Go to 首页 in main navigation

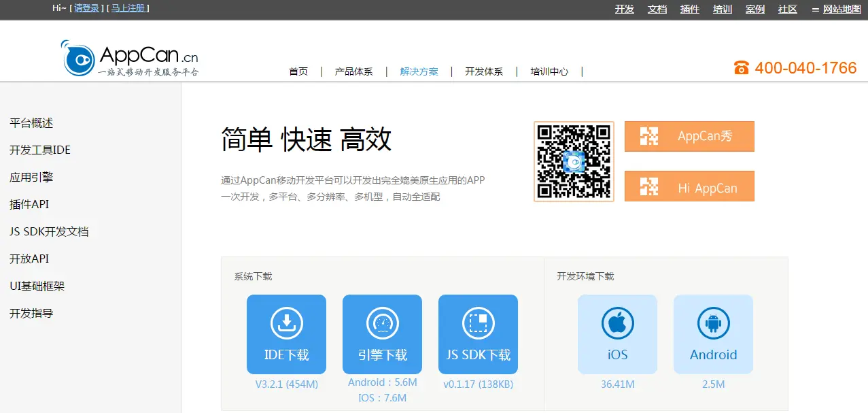pyautogui.click(x=298, y=71)
